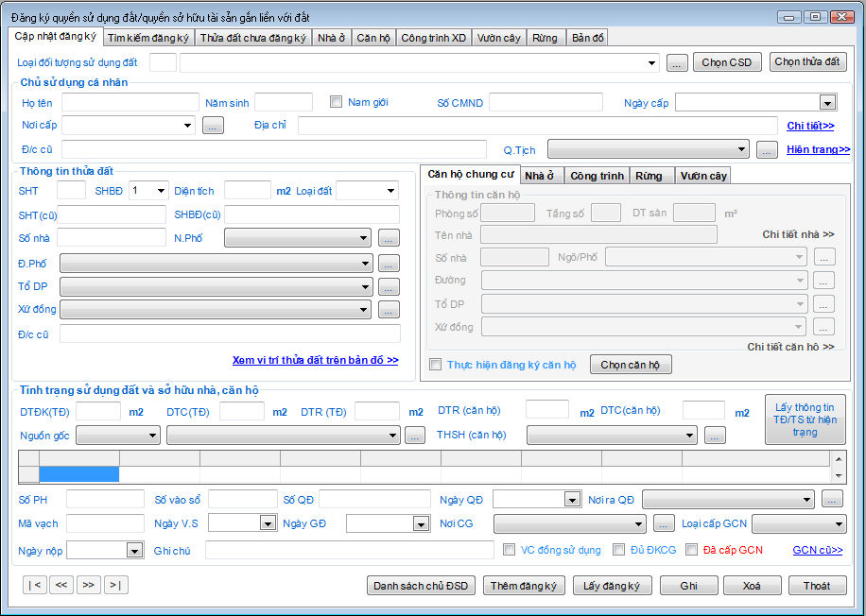Viewport: 866px width, 616px height.
Task: Open the Bản đồ tab
Action: [x=587, y=38]
